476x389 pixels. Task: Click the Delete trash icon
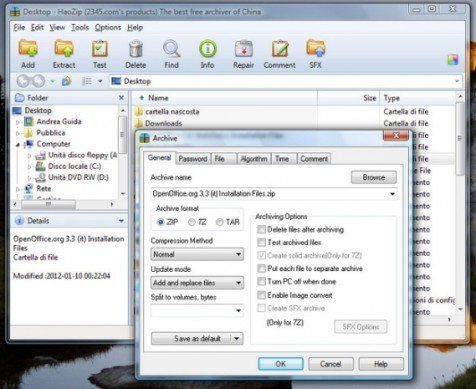click(x=136, y=49)
